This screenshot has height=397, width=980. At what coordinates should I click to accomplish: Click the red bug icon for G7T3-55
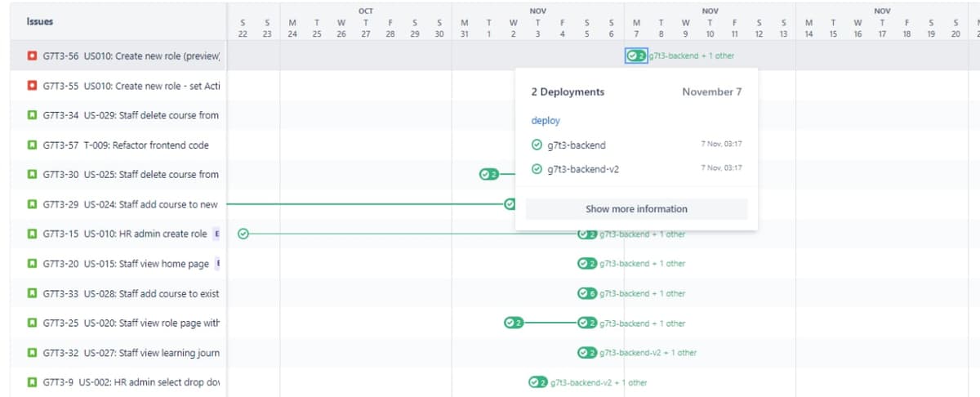(x=32, y=86)
